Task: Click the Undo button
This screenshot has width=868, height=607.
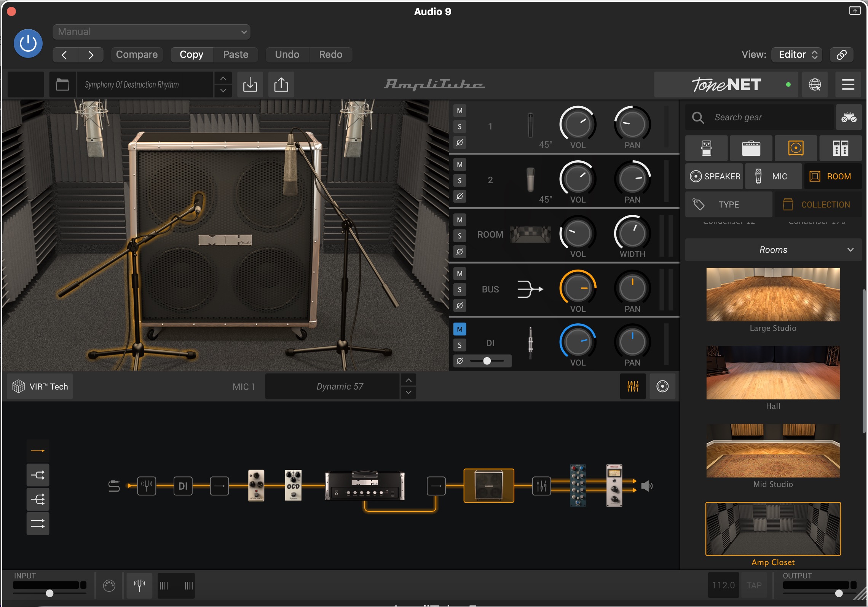Action: [287, 54]
